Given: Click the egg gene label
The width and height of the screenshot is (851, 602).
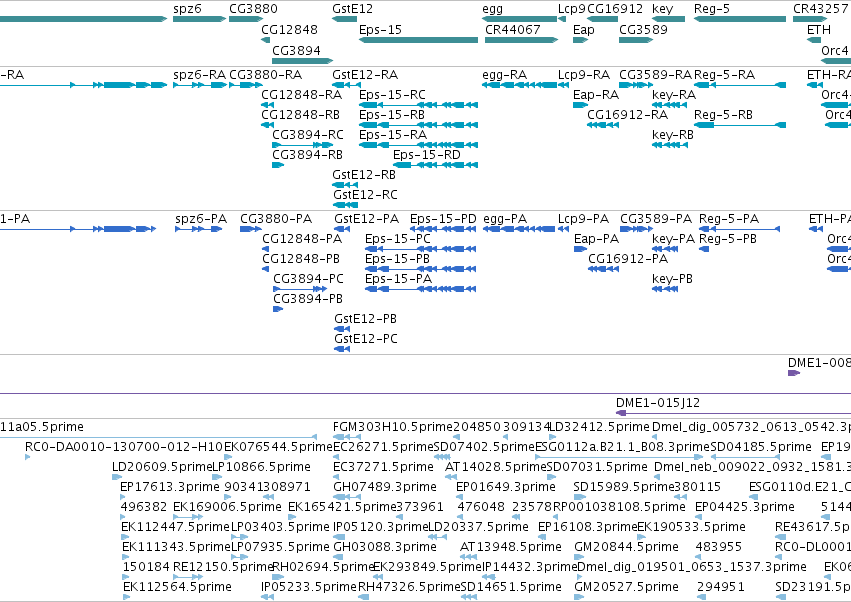Looking at the screenshot, I should (492, 9).
